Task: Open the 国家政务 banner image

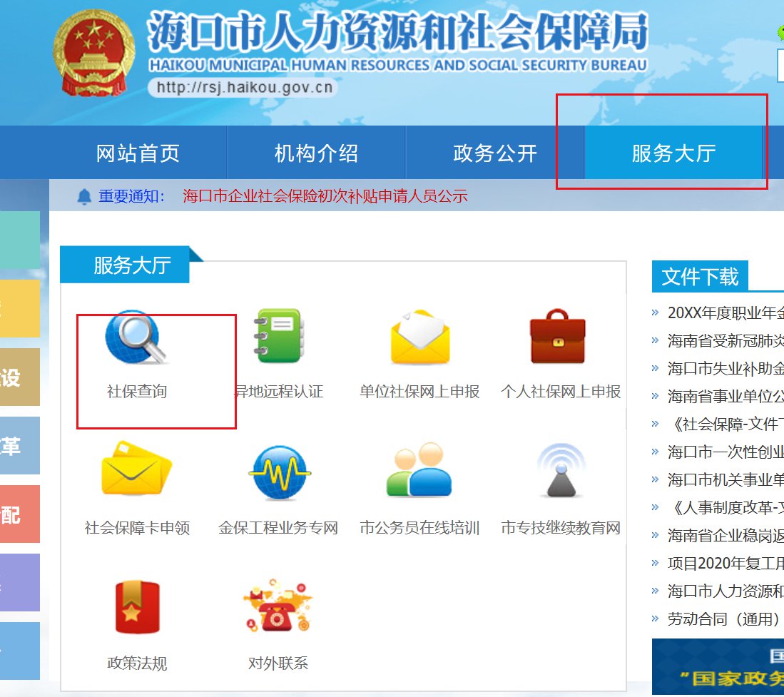Action: (x=718, y=666)
